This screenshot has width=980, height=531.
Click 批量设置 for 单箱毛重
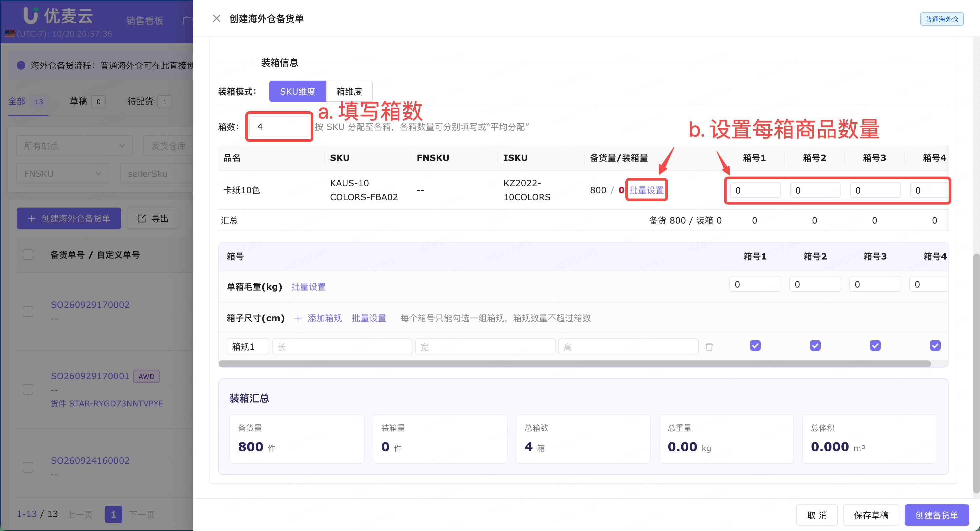click(309, 286)
